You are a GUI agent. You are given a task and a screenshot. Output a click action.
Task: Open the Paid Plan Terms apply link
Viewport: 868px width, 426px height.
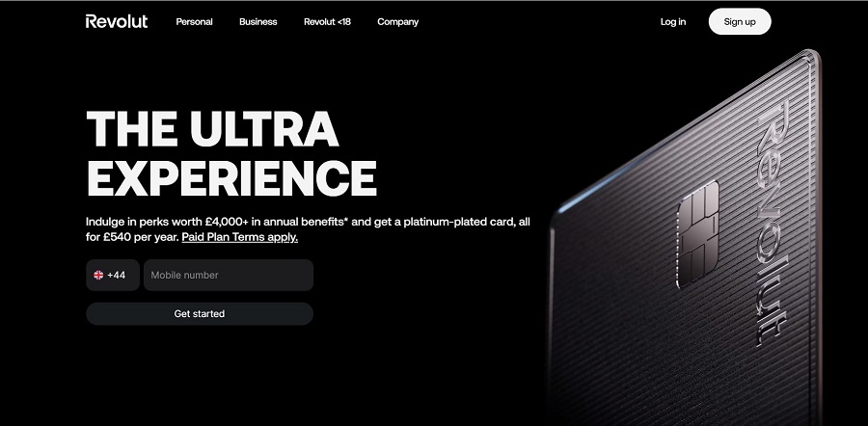(x=240, y=237)
